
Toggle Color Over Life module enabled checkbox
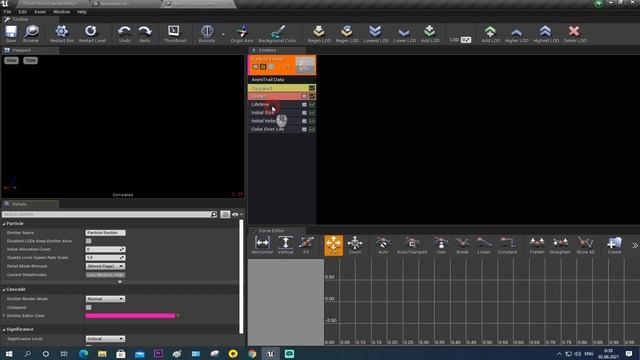[x=304, y=129]
